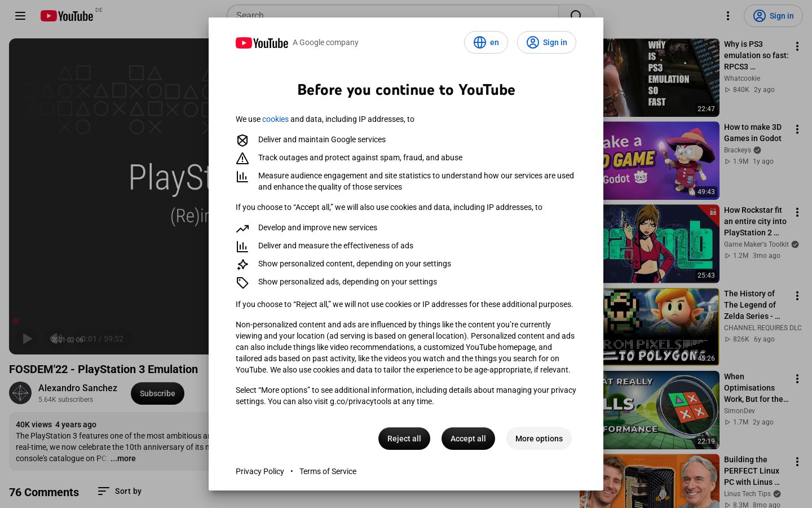Screen dimensions: 812x508
Task: Click the title 'Building the PERFECT Linux PC'
Action: (x=752, y=471)
